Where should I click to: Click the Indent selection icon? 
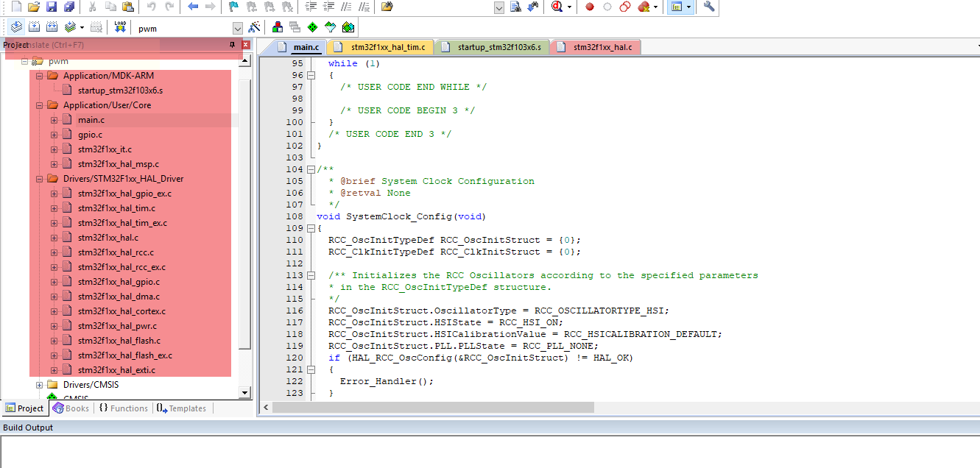(311, 7)
